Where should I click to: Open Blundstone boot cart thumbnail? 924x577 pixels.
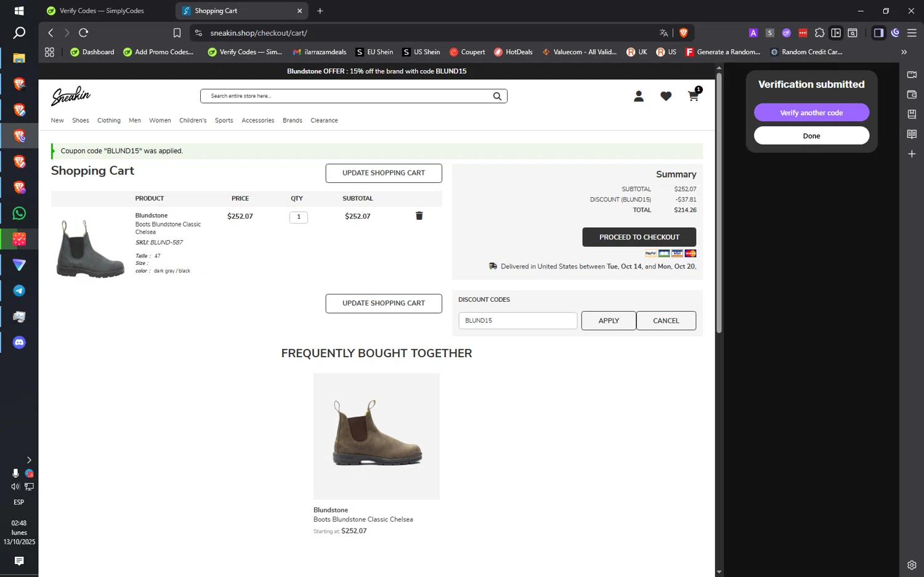pos(90,249)
